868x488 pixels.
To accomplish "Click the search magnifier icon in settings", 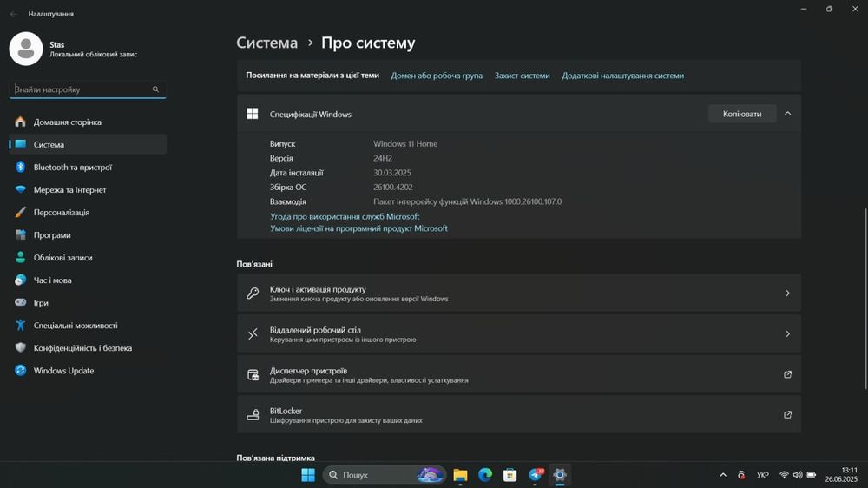I will point(155,89).
